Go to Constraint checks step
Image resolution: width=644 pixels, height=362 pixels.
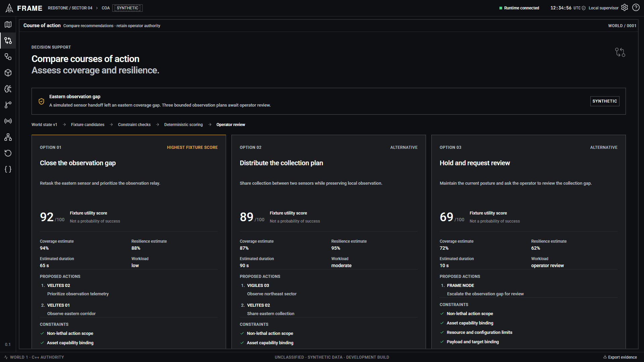coord(134,125)
